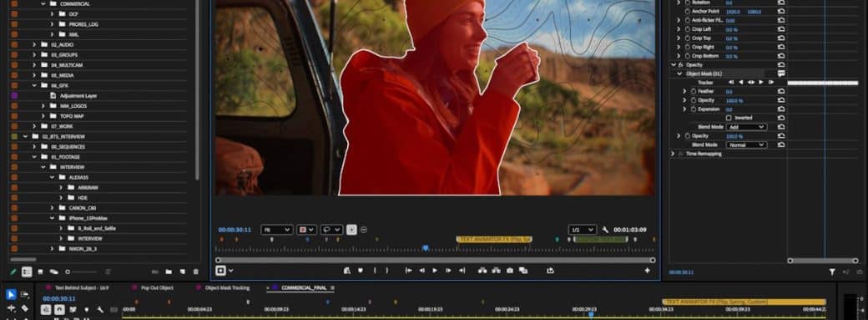Collapse the 02_BTS_INTERVIEW bin
This screenshot has width=868, height=320.
[x=25, y=136]
